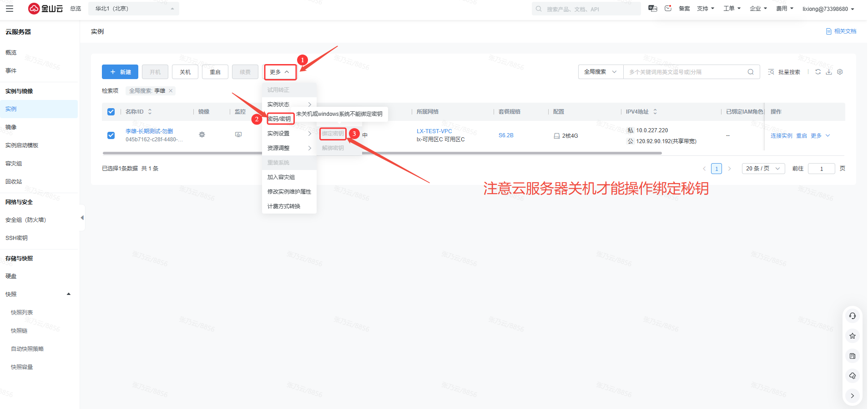Open 镜像 in the sidebar
The width and height of the screenshot is (868, 409).
[11, 127]
